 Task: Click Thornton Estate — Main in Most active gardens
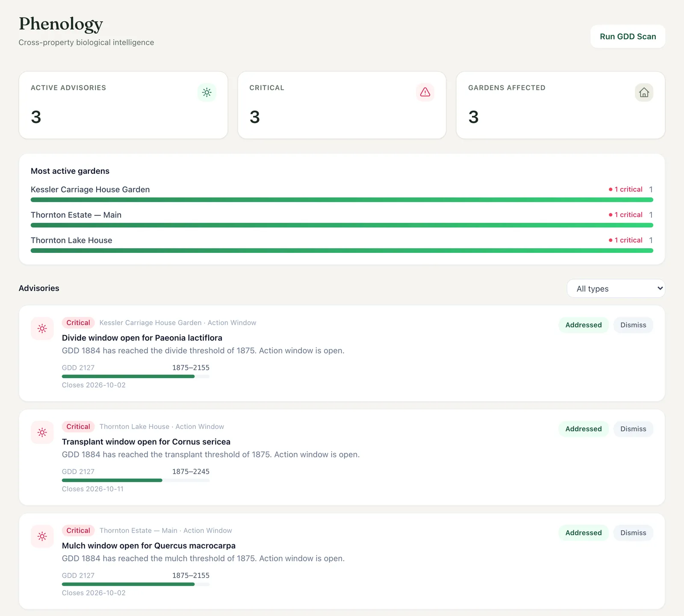click(76, 215)
